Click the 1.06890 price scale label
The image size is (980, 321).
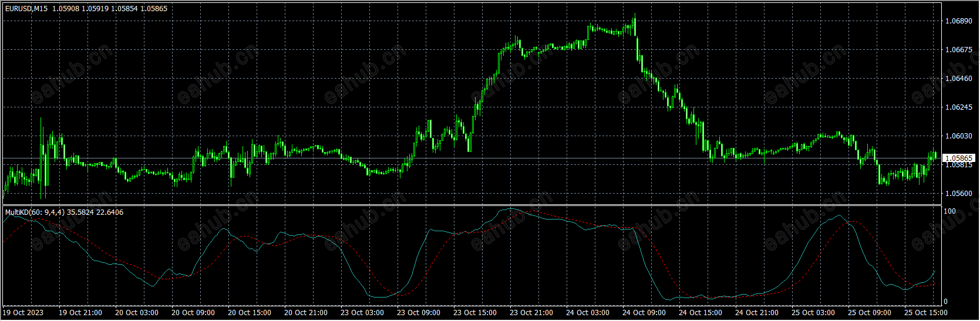pos(958,21)
